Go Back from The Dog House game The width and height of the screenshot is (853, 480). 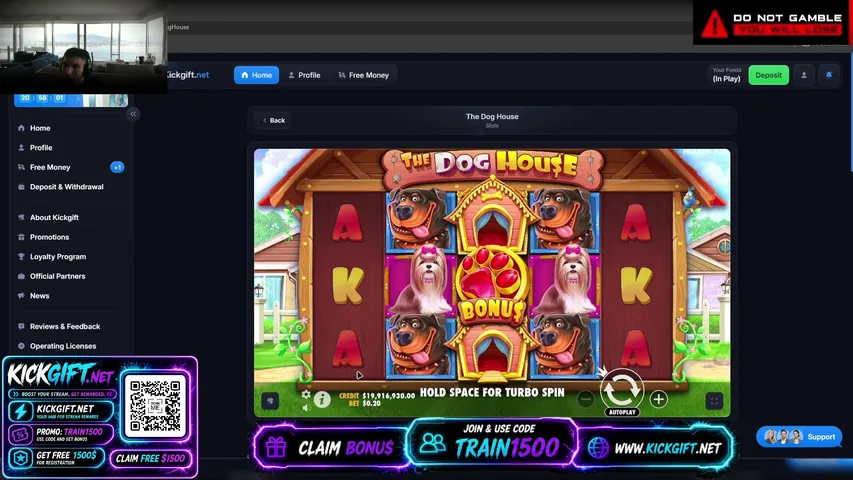pos(274,120)
